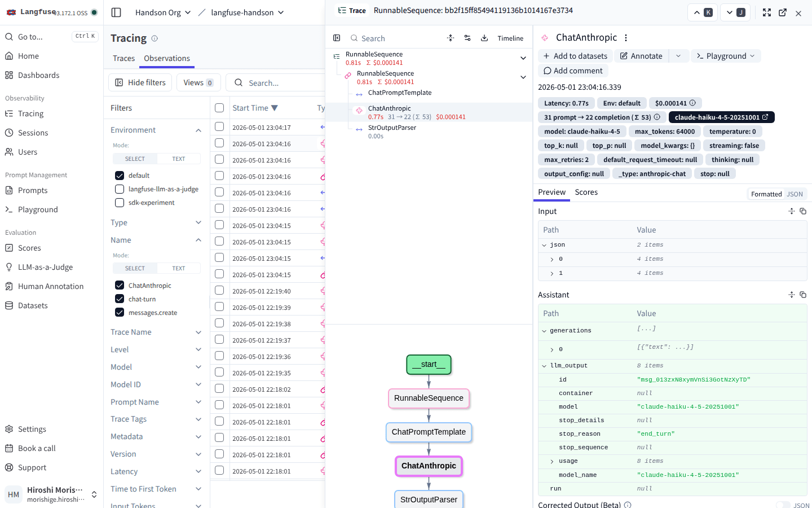This screenshot has height=508, width=812.
Task: Uncheck the ChatAnthropic name filter
Action: pos(120,286)
